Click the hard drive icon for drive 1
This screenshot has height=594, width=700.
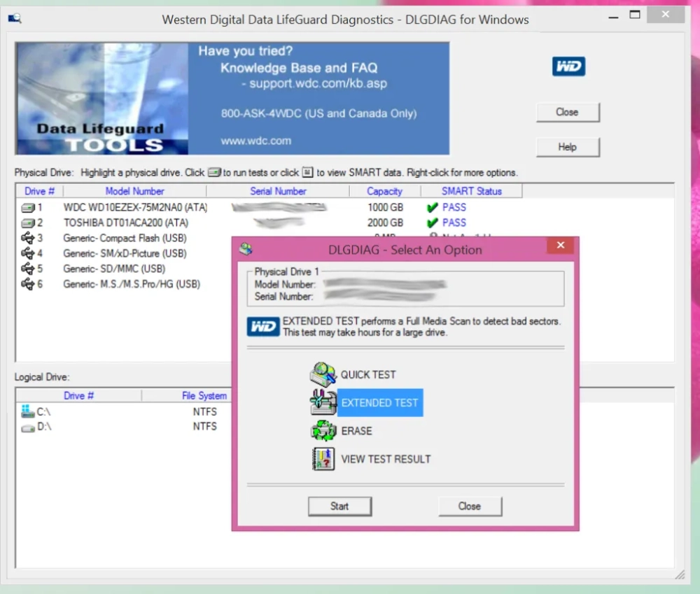(28, 208)
